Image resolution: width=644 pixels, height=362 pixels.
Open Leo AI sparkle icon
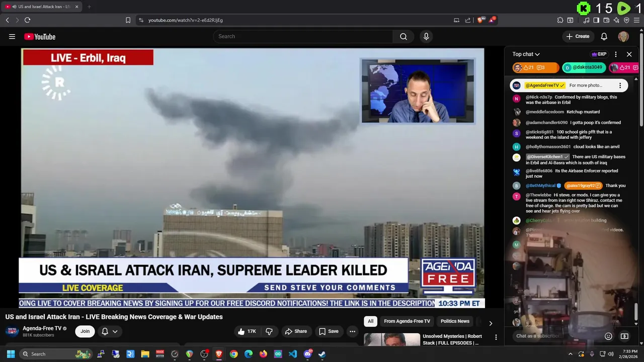click(616, 20)
